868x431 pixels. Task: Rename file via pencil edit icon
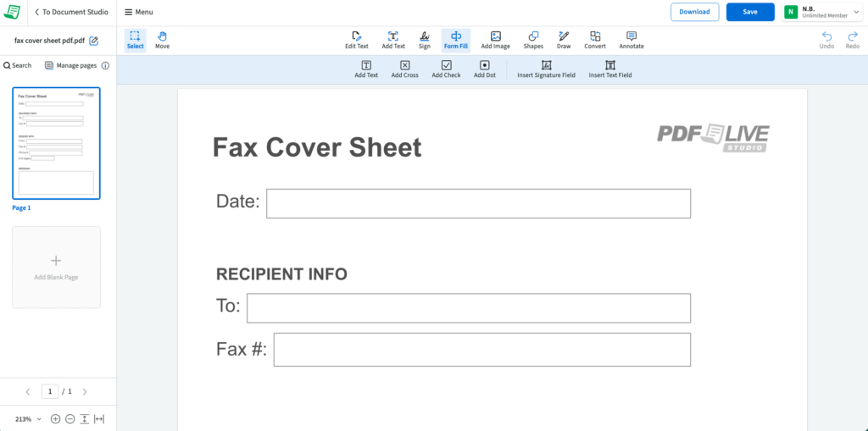pyautogui.click(x=94, y=41)
